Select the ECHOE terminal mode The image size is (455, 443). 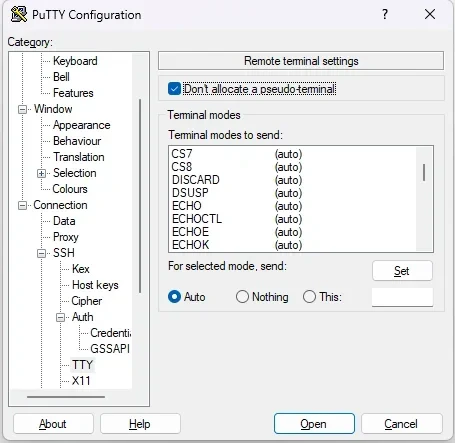click(x=292, y=232)
